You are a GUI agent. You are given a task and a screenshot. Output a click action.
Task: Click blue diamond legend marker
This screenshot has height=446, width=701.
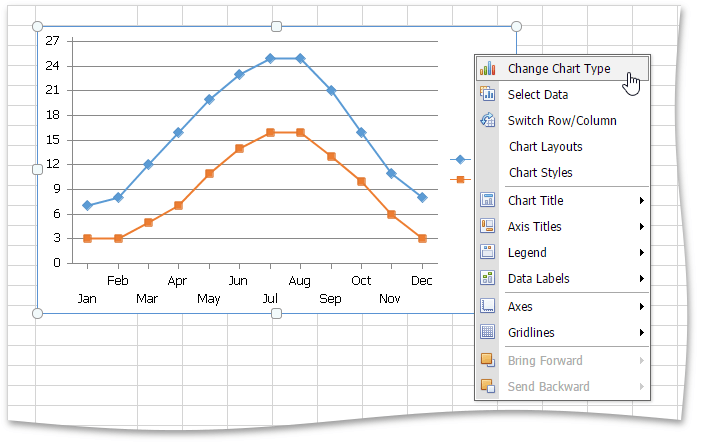click(460, 159)
